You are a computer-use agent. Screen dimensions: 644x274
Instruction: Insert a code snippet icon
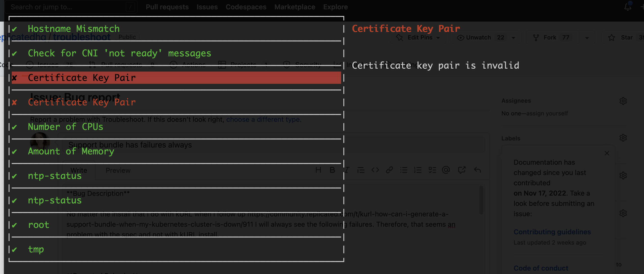[x=375, y=170]
